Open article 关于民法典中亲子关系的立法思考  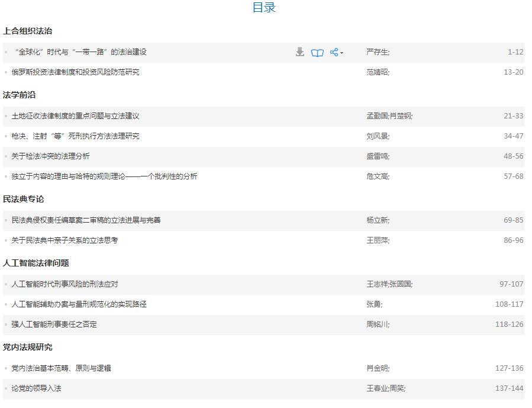65,240
